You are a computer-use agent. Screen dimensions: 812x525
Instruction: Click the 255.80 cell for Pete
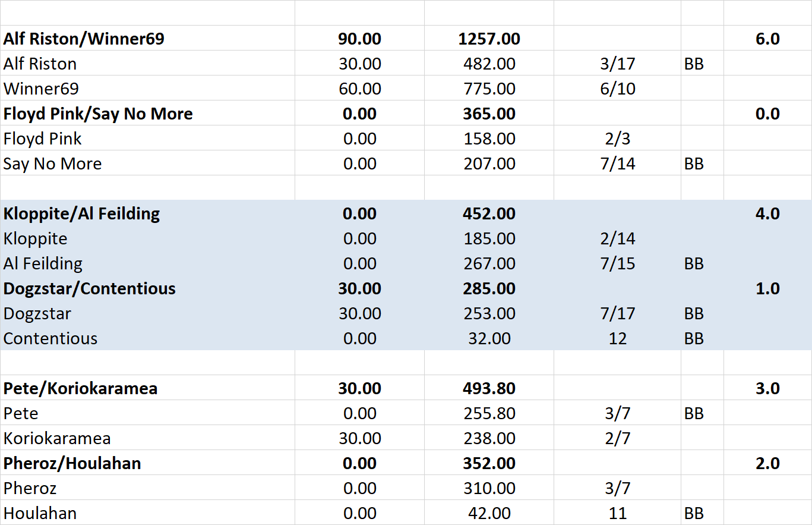(489, 413)
